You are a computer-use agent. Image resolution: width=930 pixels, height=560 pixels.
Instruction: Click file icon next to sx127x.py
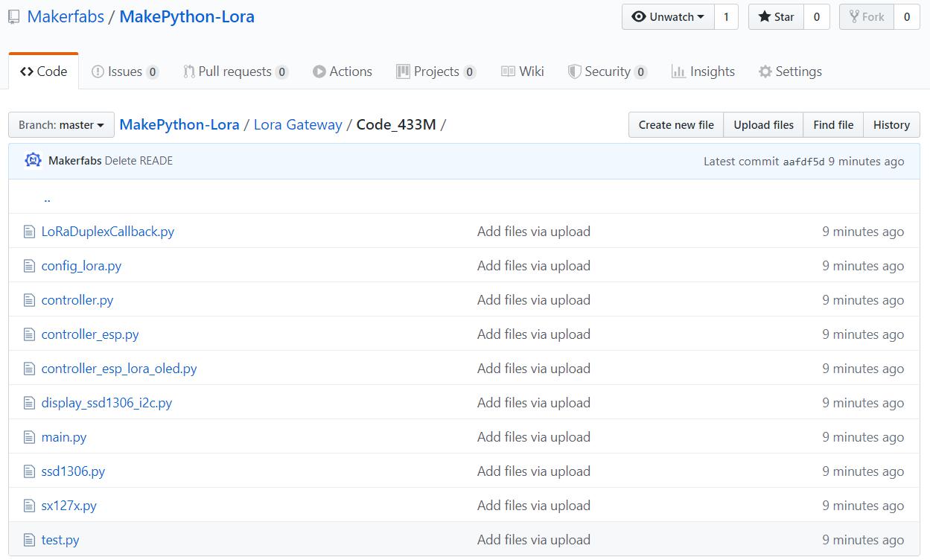point(29,506)
